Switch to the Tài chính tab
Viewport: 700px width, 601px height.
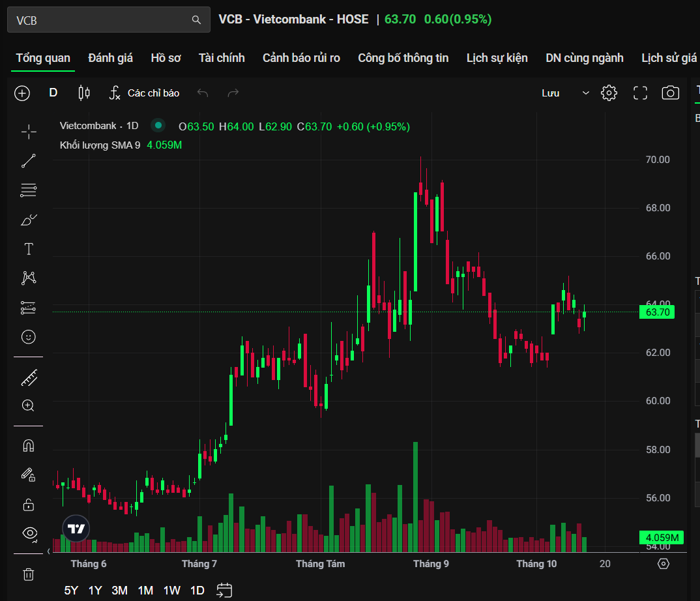pos(222,58)
